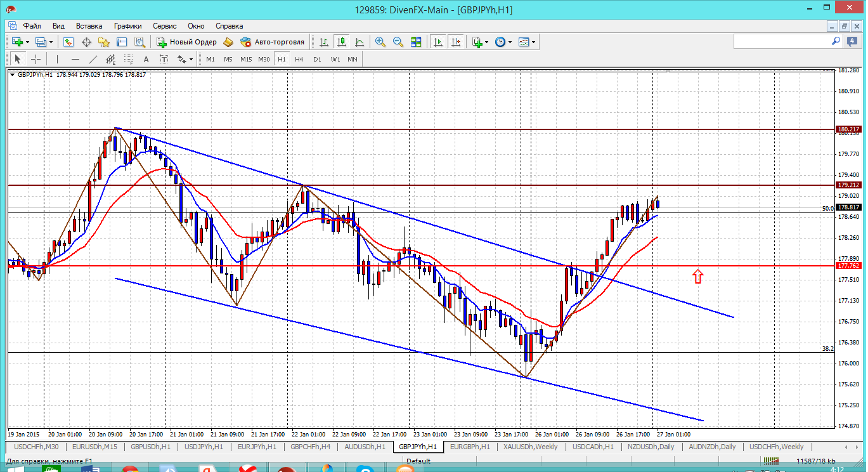Open the Navigator panel icon
Screen dimensions: 868x472
pyautogui.click(x=104, y=42)
